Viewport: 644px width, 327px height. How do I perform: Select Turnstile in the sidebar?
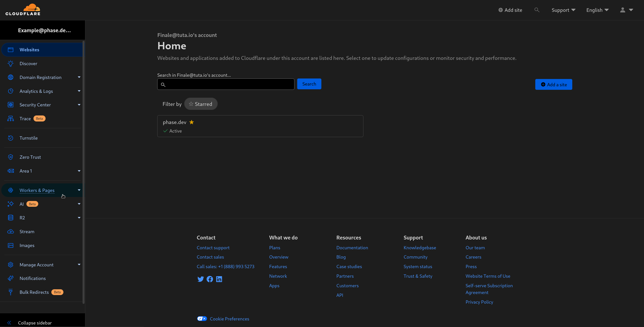29,138
